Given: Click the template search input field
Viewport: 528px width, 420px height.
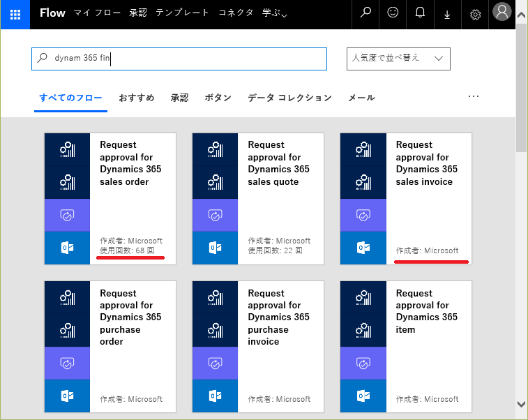Looking at the screenshot, I should (179, 59).
